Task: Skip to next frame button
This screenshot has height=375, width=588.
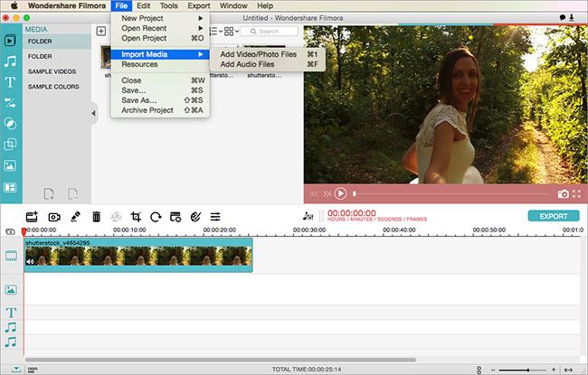Action: pyautogui.click(x=327, y=193)
